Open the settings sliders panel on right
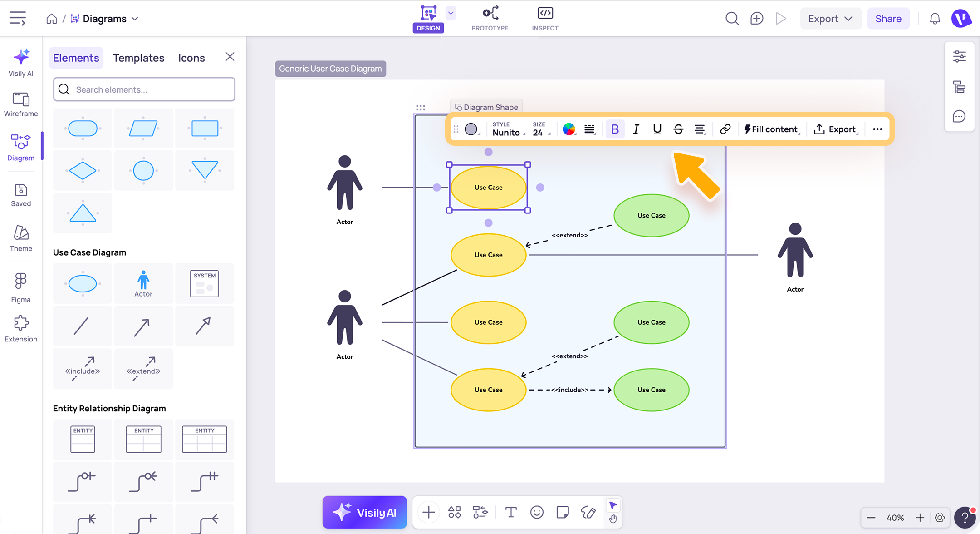Image resolution: width=980 pixels, height=534 pixels. click(x=959, y=57)
